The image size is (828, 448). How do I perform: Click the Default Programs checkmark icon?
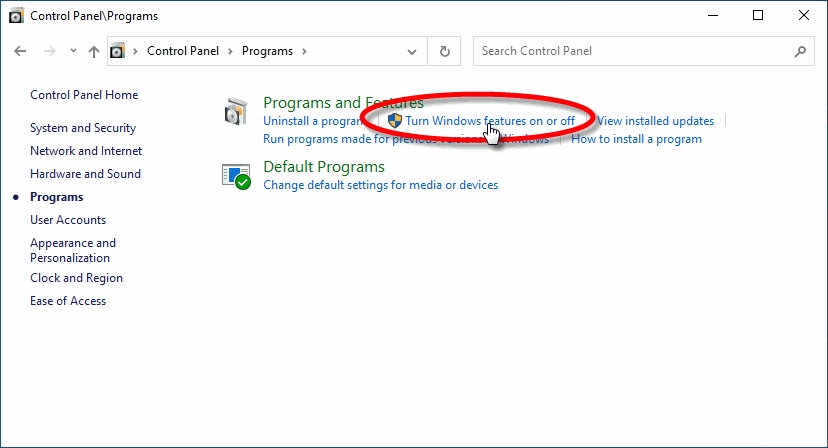point(236,176)
